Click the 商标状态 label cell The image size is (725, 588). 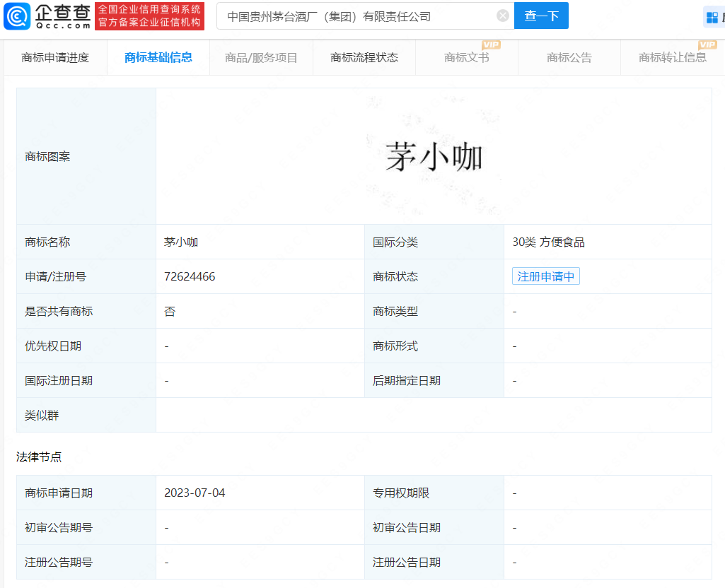point(434,276)
